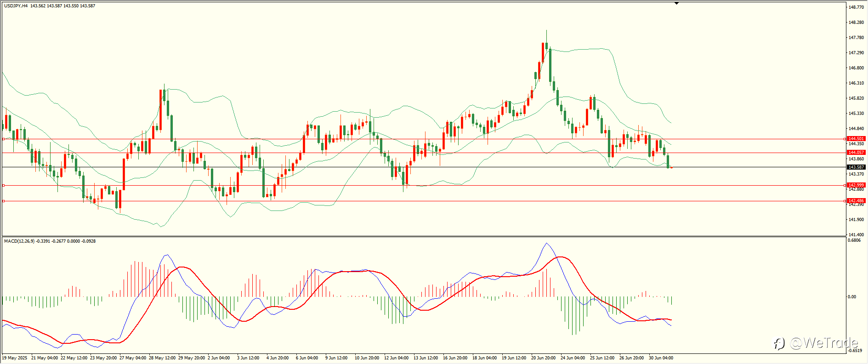Screen dimensions: 868x364
Task: Click the 148.280 price scale value
Action: click(x=856, y=23)
